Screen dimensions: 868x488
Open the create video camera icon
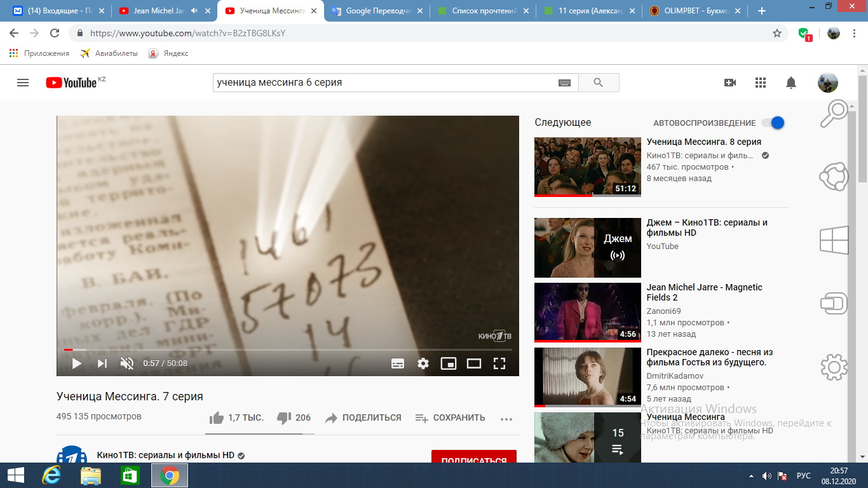tap(730, 83)
